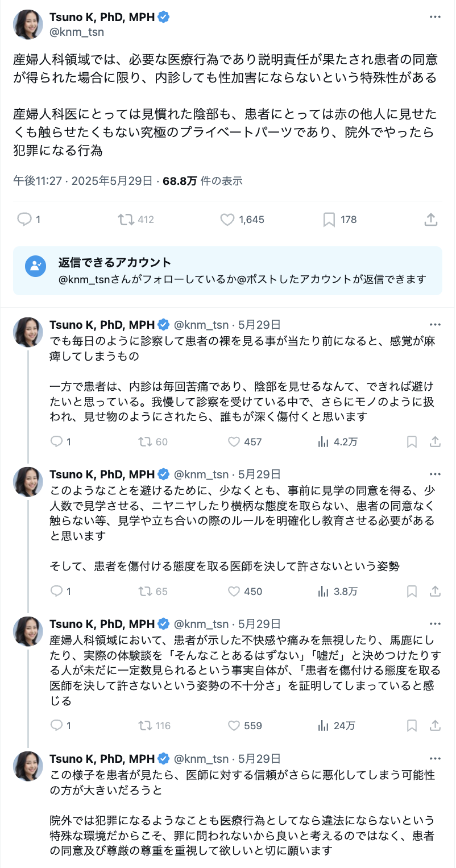Click the 5月29日 date on first reply
Screen dimensions: 456x868
tap(259, 325)
